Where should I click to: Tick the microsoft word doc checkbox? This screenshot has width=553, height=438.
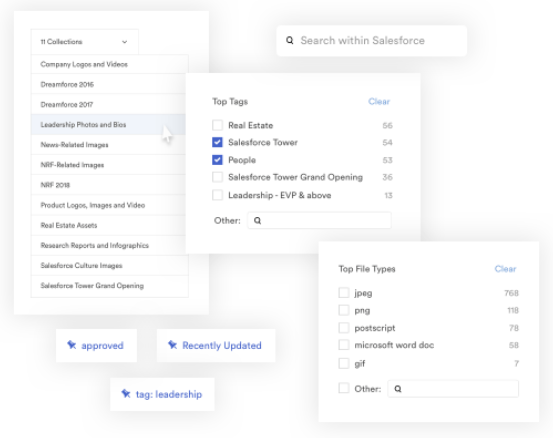tap(344, 345)
